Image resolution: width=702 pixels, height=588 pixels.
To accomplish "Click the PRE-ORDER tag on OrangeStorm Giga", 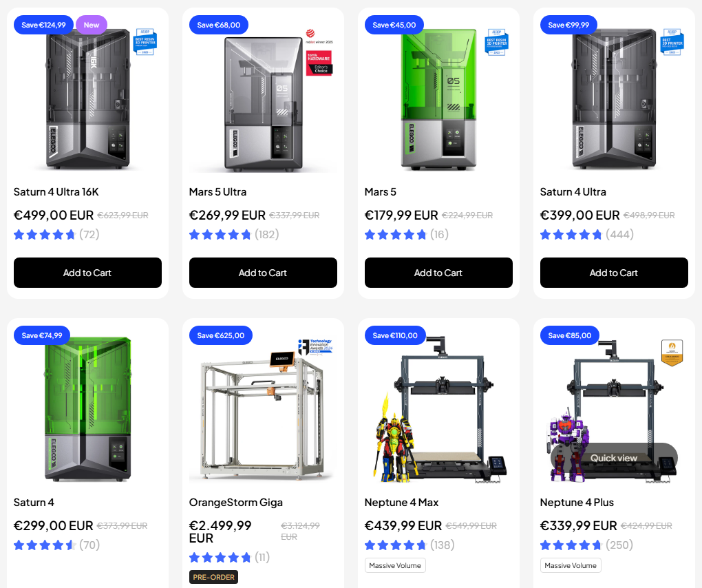I will point(213,577).
